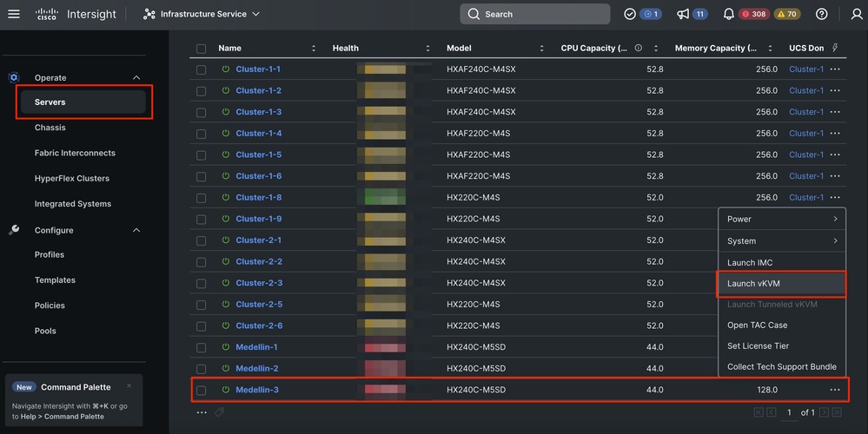This screenshot has width=868, height=434.
Task: Check the Cluster-1-8 row checkbox
Action: 201,198
